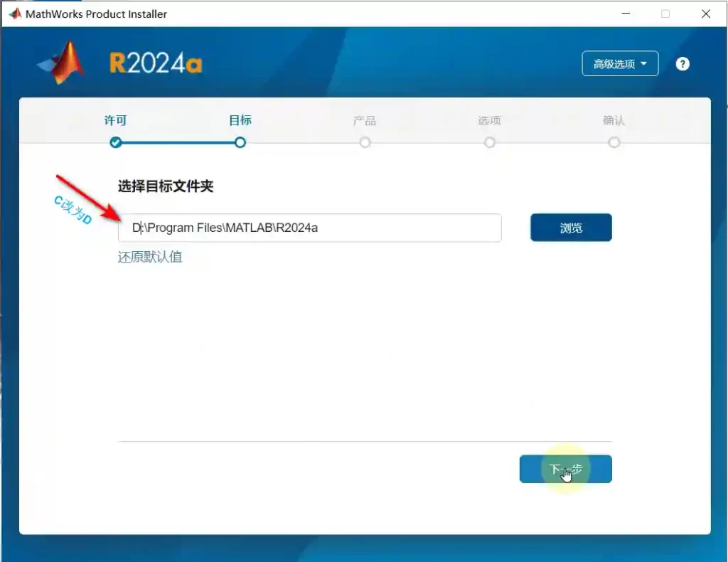
Task: Select the 许可 step label
Action: coord(116,121)
